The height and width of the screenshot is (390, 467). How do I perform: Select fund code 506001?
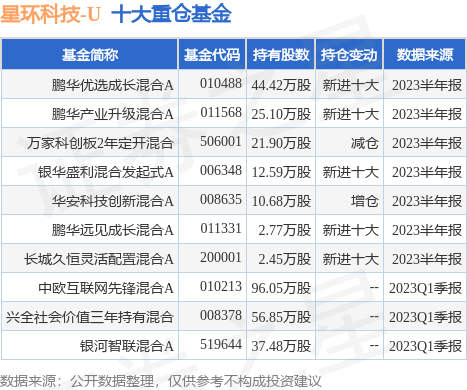(x=221, y=142)
